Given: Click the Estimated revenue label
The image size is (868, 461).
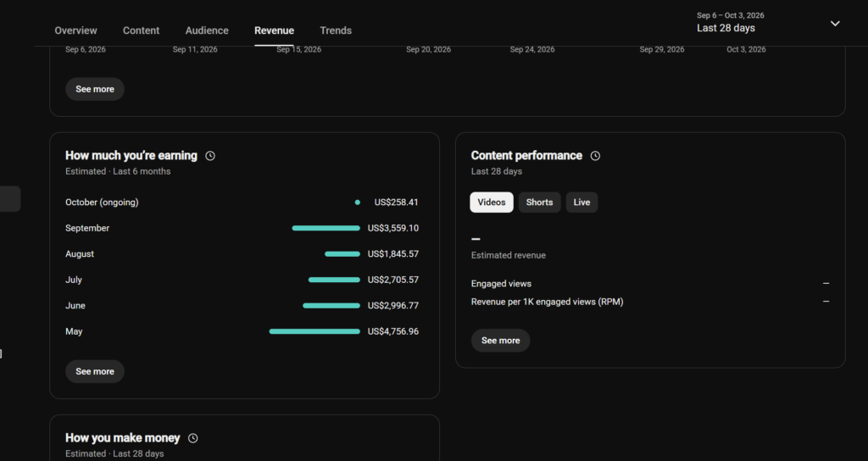Looking at the screenshot, I should (509, 256).
